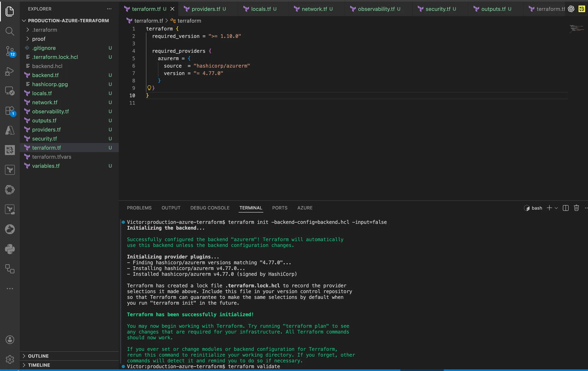Open the Azure view icon
The width and height of the screenshot is (588, 371).
pyautogui.click(x=10, y=130)
